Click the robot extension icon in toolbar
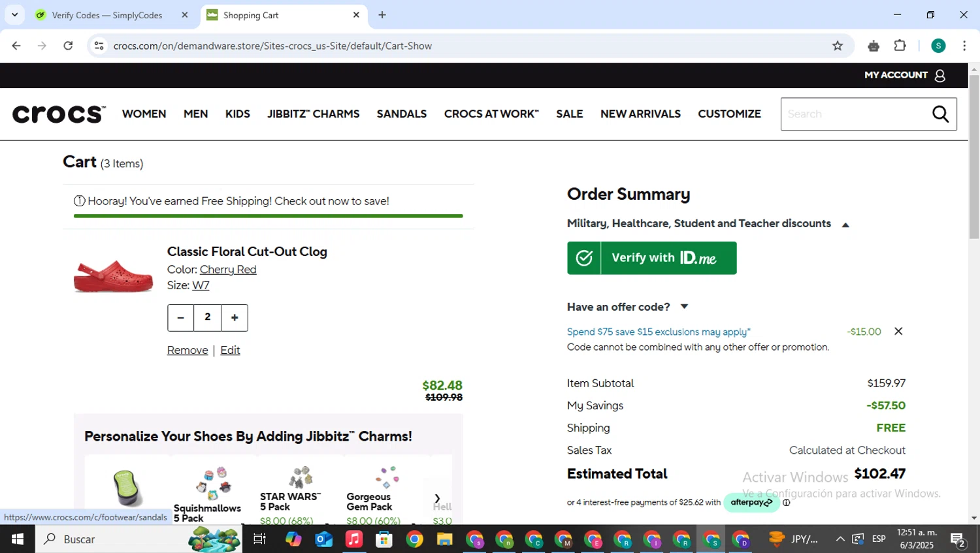This screenshot has width=980, height=553. [x=874, y=46]
